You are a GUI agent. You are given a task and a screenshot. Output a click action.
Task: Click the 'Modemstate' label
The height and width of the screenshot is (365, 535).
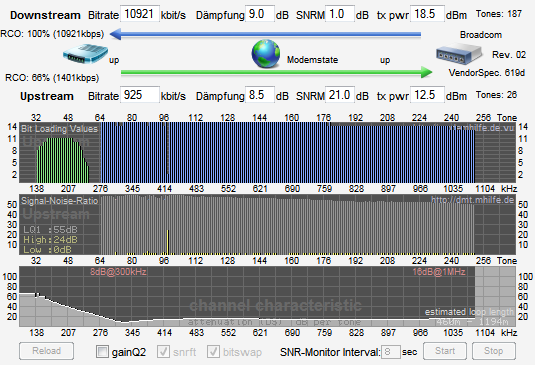[312, 60]
